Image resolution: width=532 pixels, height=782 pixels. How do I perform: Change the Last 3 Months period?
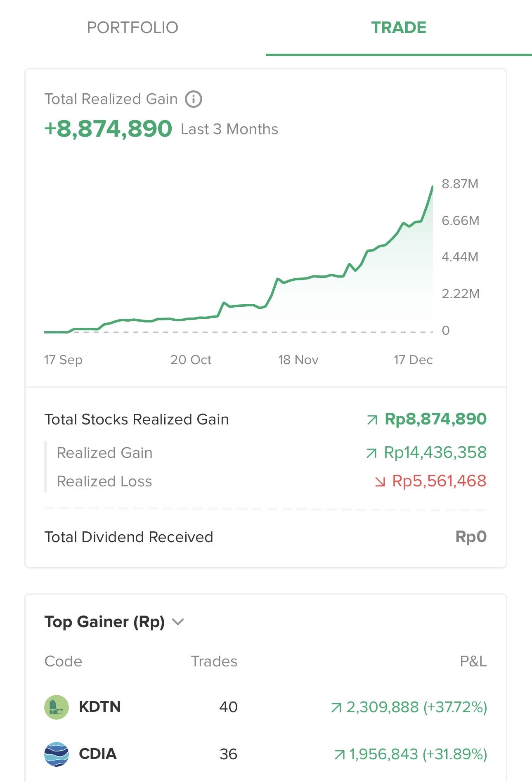229,129
